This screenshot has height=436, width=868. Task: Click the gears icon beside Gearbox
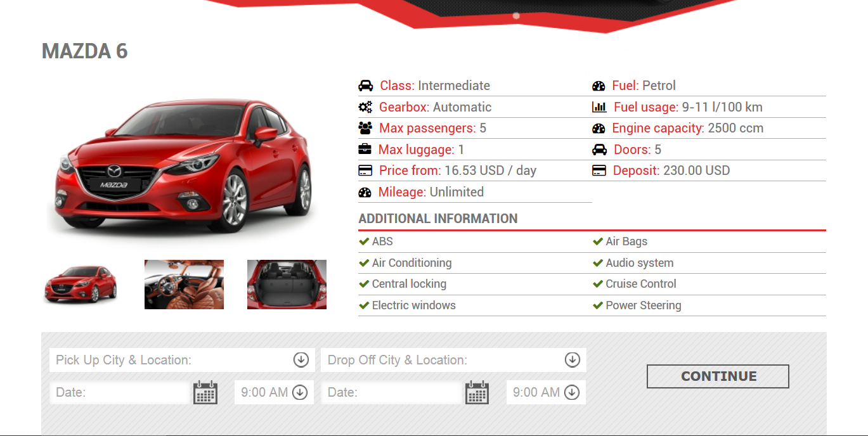tap(365, 107)
